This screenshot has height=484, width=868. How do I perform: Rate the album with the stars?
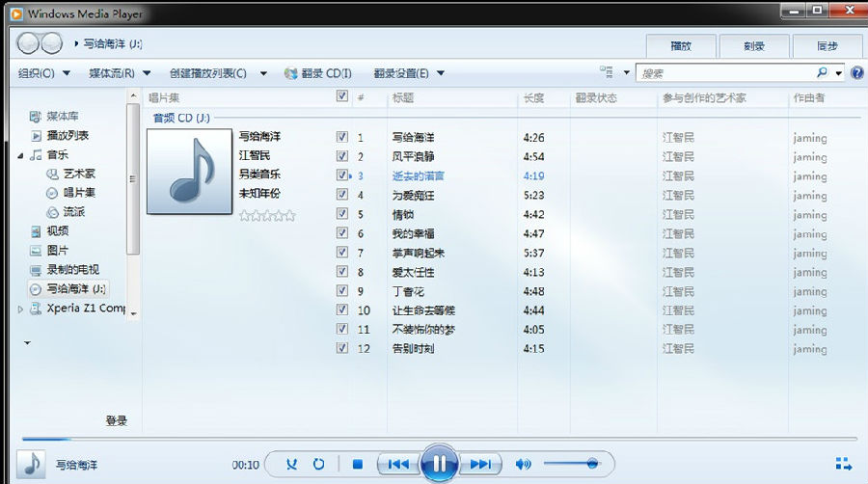(267, 215)
